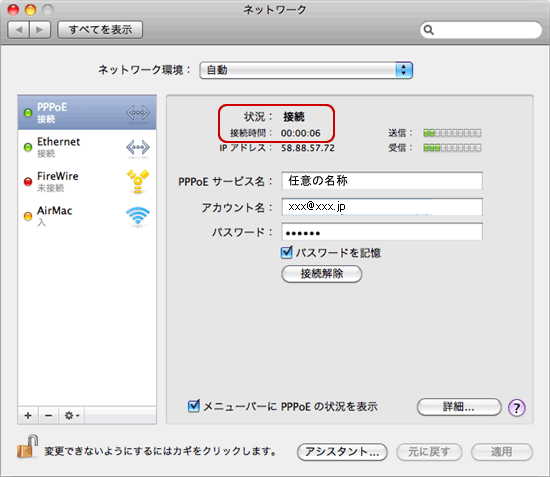Open help with the purple question mark

(x=516, y=408)
